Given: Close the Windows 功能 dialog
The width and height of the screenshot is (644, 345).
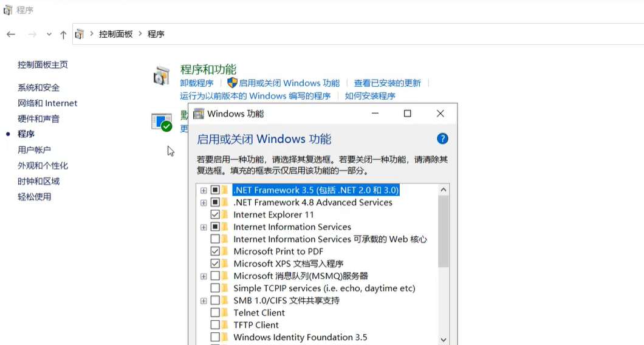Looking at the screenshot, I should click(440, 114).
